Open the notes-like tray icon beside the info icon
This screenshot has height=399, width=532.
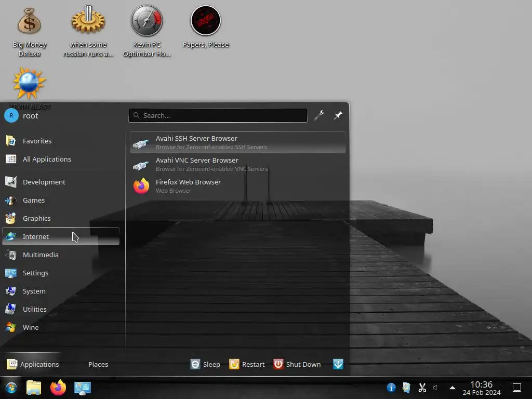(406, 388)
